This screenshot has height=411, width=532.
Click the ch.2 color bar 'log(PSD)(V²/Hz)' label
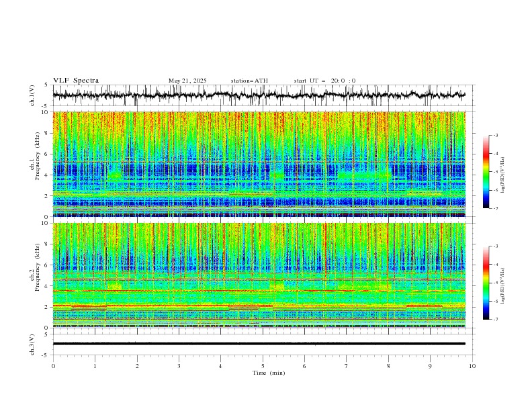[x=503, y=285]
